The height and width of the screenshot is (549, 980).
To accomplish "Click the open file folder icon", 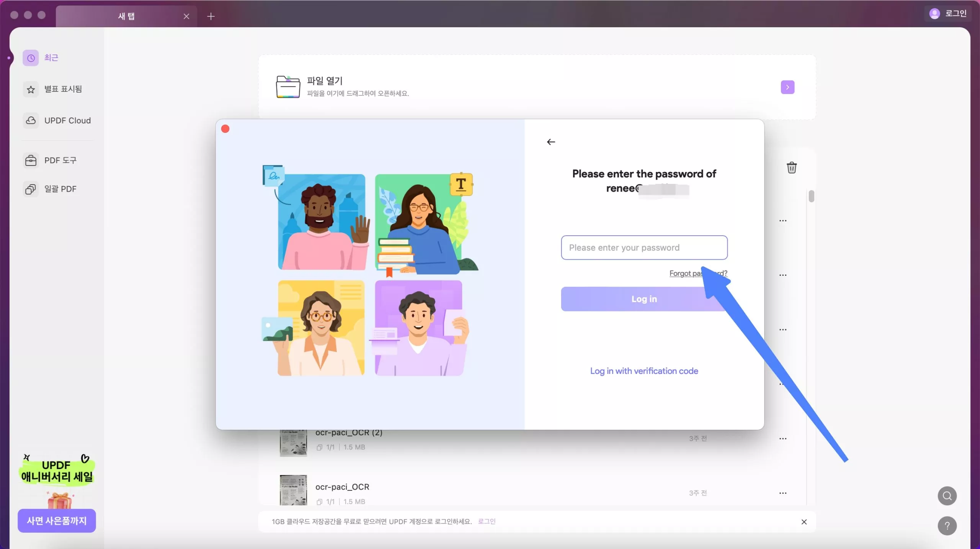I will point(288,87).
